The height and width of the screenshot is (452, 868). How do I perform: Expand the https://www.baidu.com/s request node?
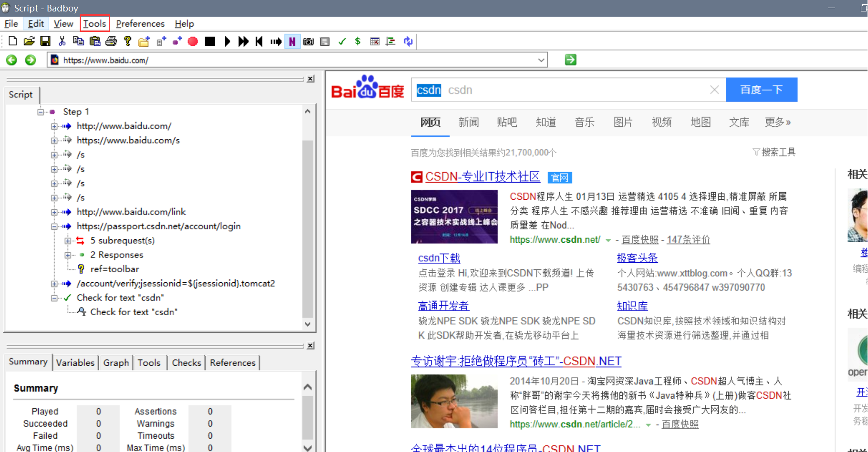click(54, 141)
